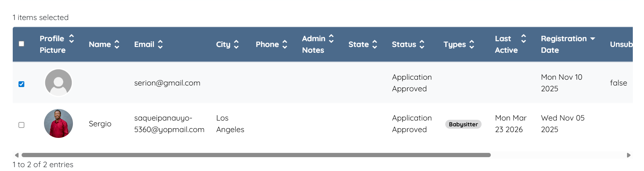Viewport: 644px width, 171px height.
Task: Click the Last Active sort chevrons
Action: pos(523,39)
